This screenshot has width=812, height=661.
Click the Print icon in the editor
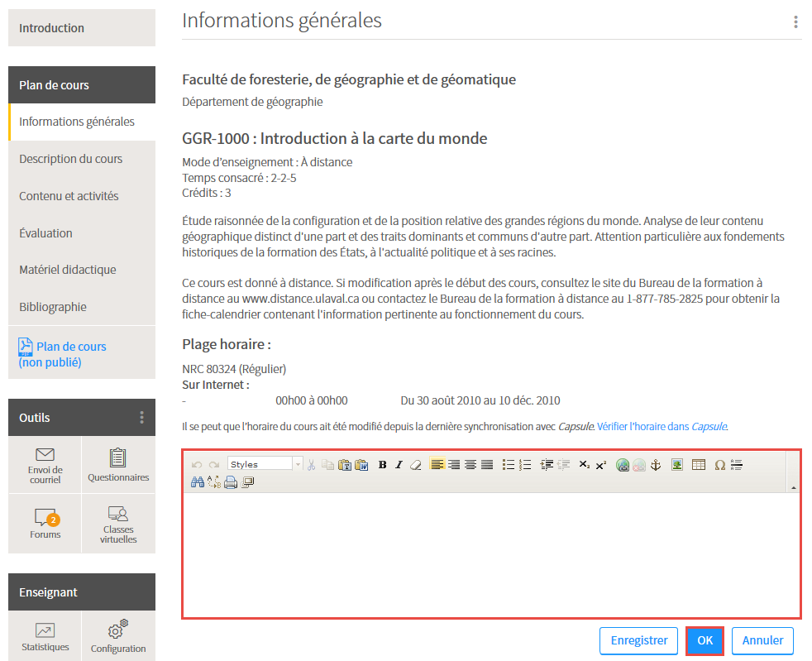[231, 482]
